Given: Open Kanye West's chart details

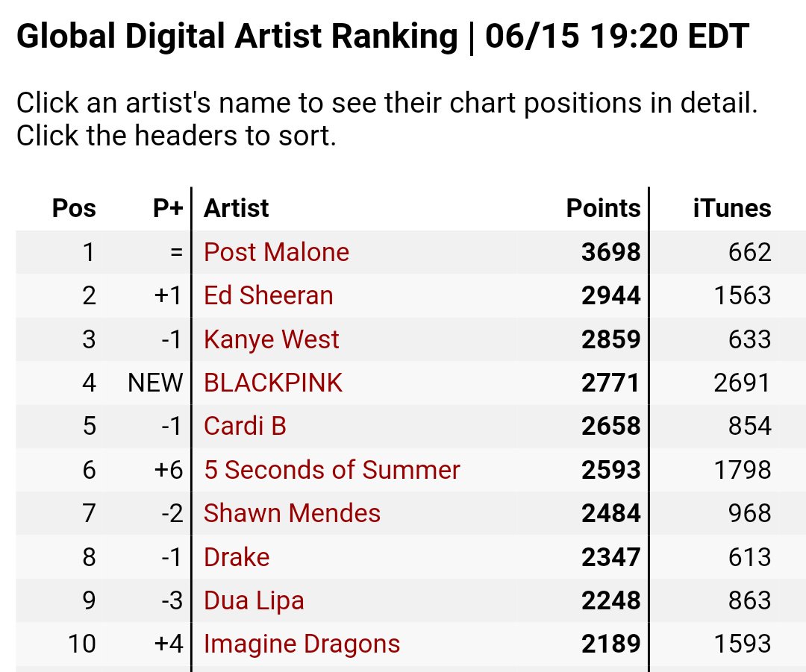Looking at the screenshot, I should point(271,339).
